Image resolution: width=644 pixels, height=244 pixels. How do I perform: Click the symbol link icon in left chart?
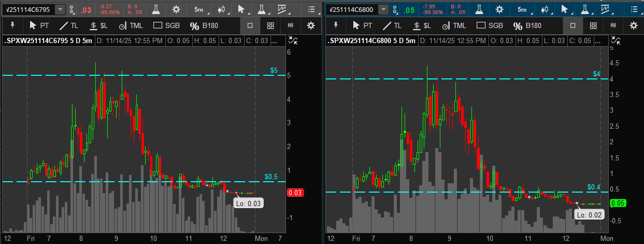point(71,9)
